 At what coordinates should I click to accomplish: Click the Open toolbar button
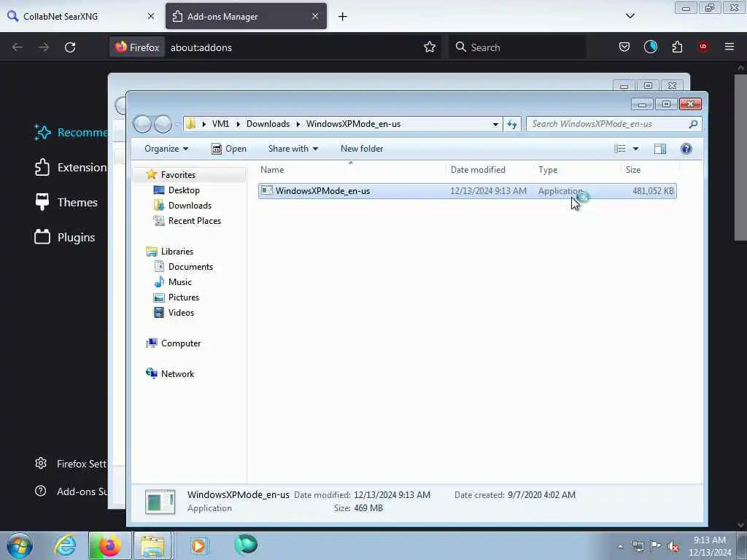(229, 149)
